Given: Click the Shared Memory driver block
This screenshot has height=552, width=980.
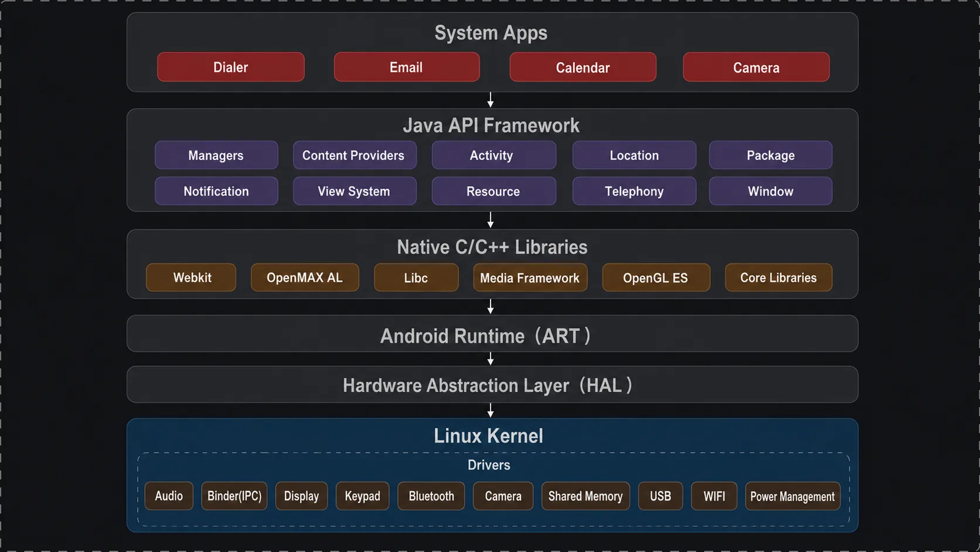Looking at the screenshot, I should coord(586,496).
